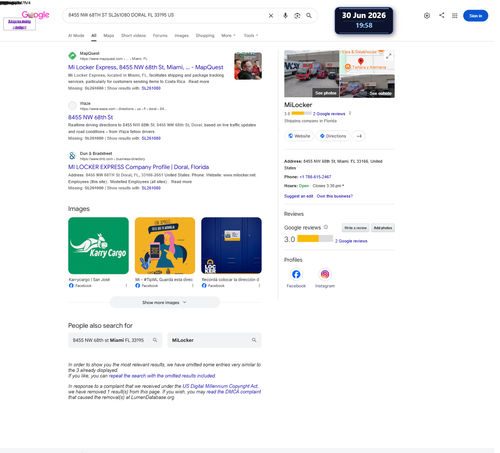Search 8455 NW 68th st Miami suggestion icon
Image resolution: width=500 pixels, height=453 pixels.
pyautogui.click(x=155, y=340)
